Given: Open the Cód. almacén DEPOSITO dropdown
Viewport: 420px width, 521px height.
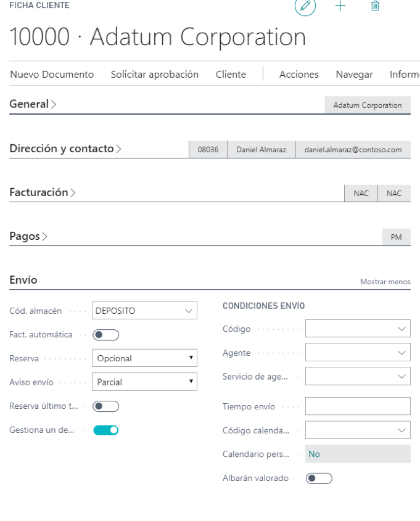Looking at the screenshot, I should [x=144, y=310].
